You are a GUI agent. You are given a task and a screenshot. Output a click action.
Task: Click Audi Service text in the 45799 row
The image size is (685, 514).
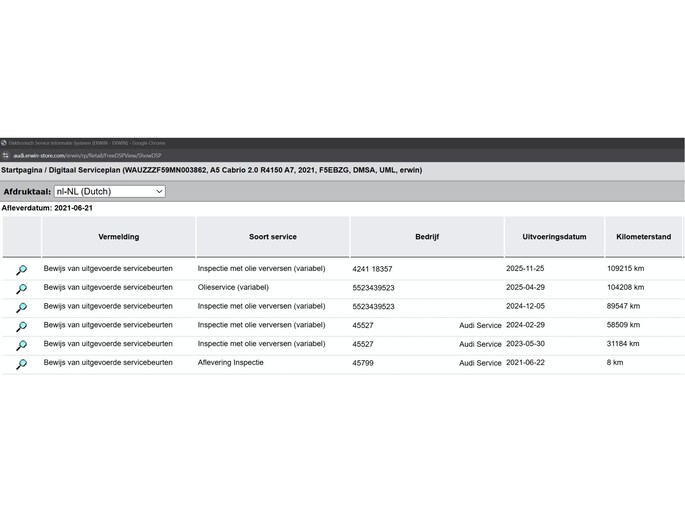[480, 363]
